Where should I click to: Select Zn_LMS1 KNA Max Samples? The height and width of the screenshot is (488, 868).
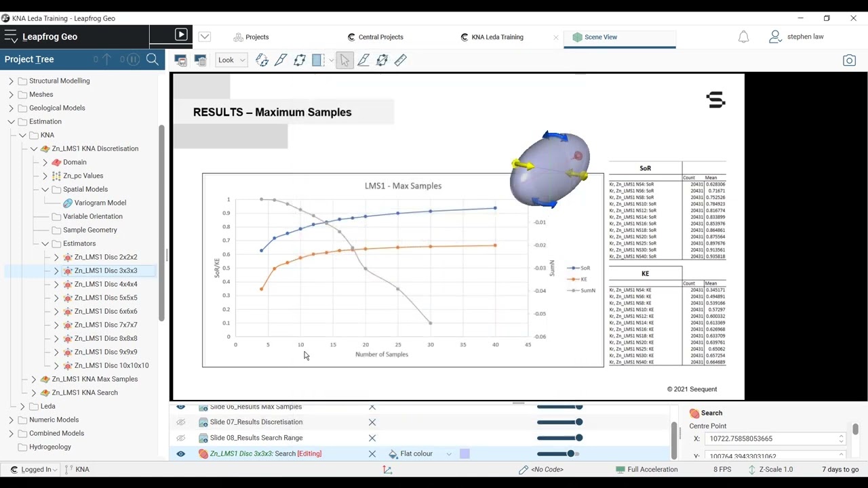94,379
